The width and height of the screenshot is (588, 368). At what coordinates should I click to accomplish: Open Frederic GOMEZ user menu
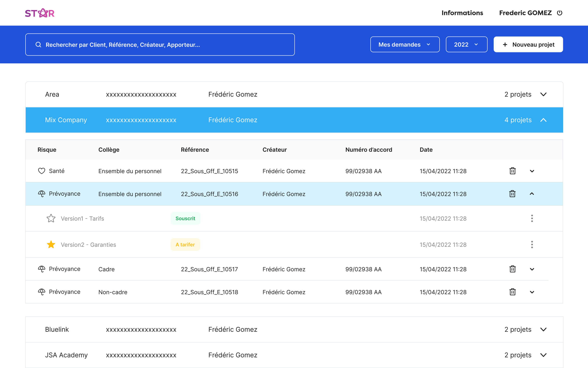(x=525, y=13)
